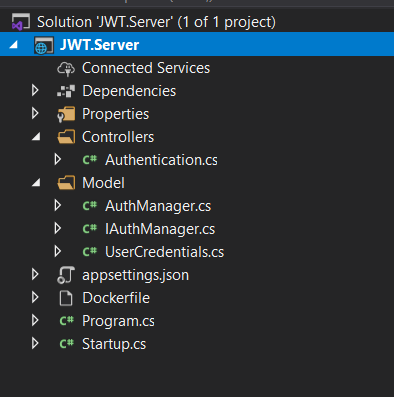Click the Dependencies node icon
This screenshot has height=397, width=394.
pyautogui.click(x=66, y=91)
